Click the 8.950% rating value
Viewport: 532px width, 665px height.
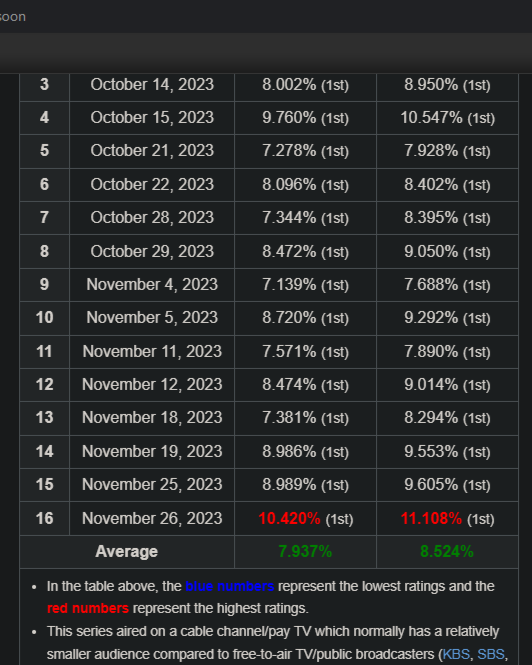point(431,84)
